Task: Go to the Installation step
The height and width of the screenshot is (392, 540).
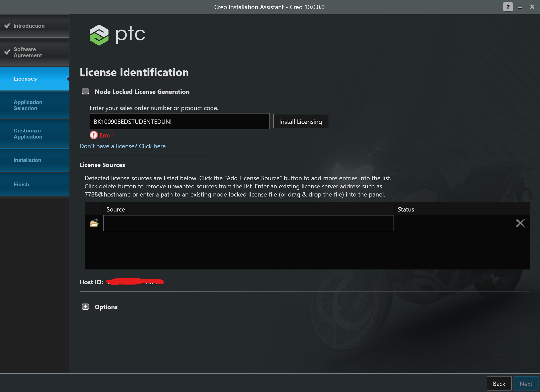Action: pyautogui.click(x=27, y=160)
